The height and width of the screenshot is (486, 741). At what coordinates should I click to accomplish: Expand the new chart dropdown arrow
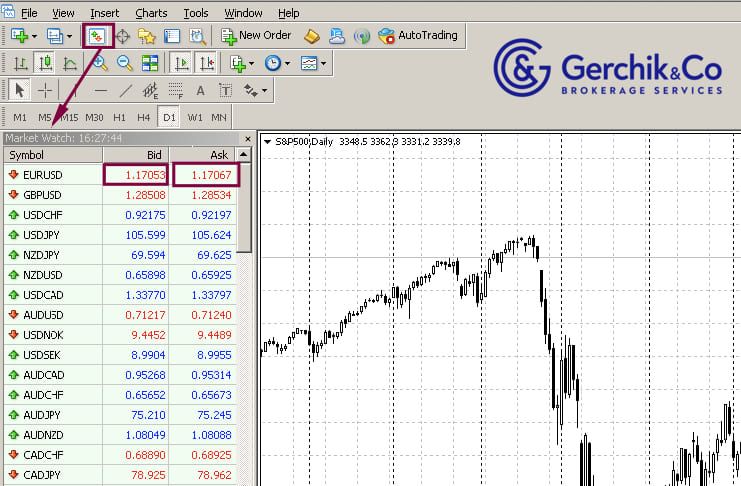click(x=35, y=36)
